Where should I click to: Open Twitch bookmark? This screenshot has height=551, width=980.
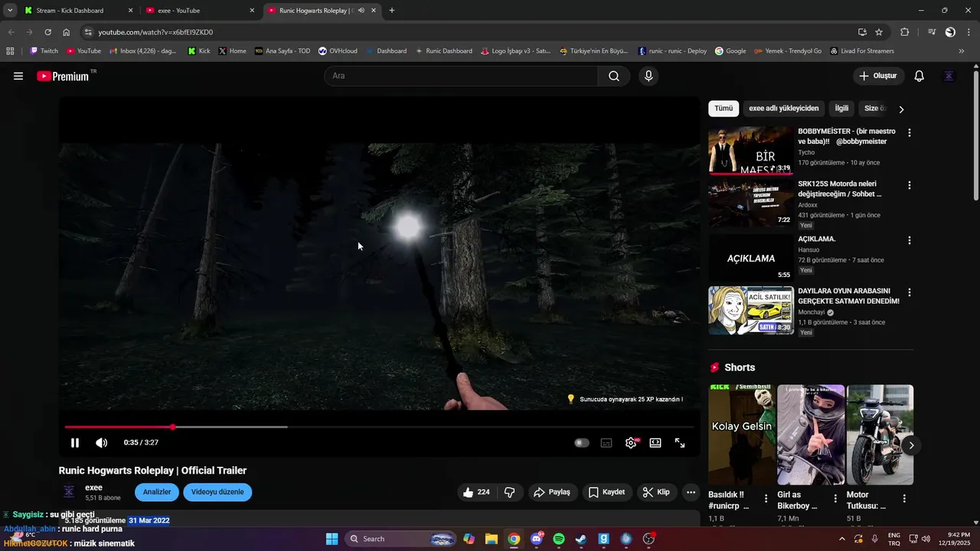coord(44,51)
